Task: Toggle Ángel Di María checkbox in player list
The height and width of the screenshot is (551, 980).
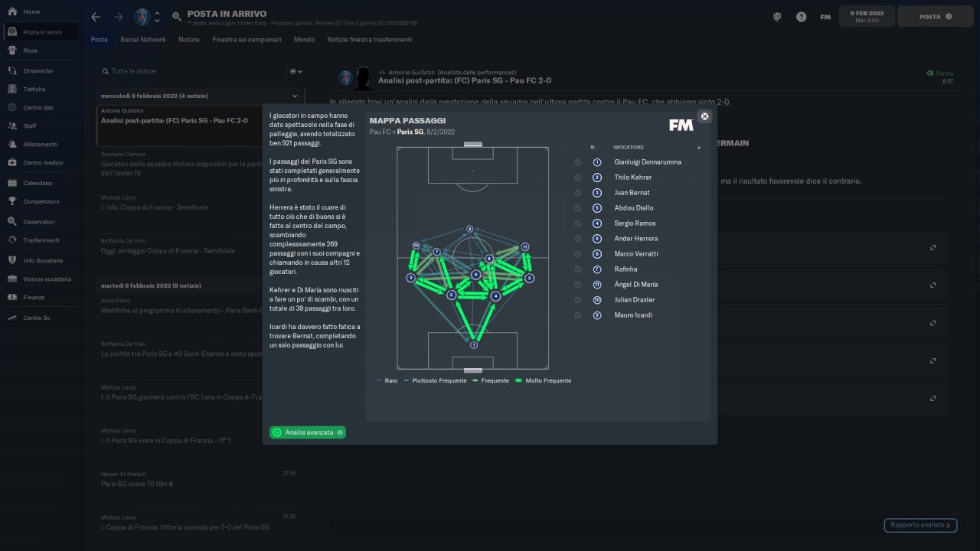Action: (577, 285)
